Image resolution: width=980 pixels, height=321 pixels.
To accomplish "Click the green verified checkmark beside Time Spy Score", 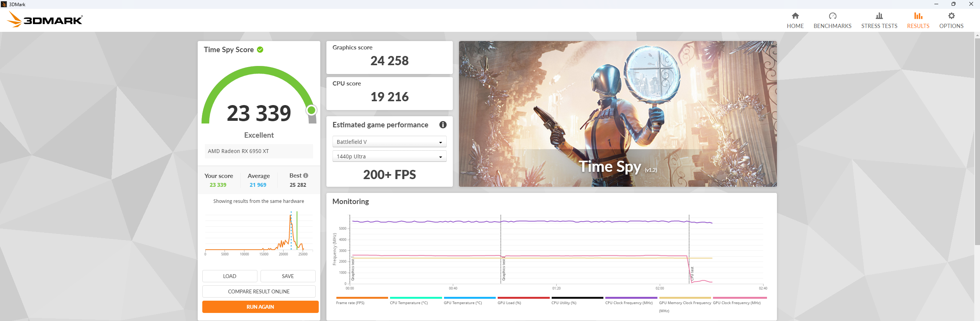I will tap(260, 49).
